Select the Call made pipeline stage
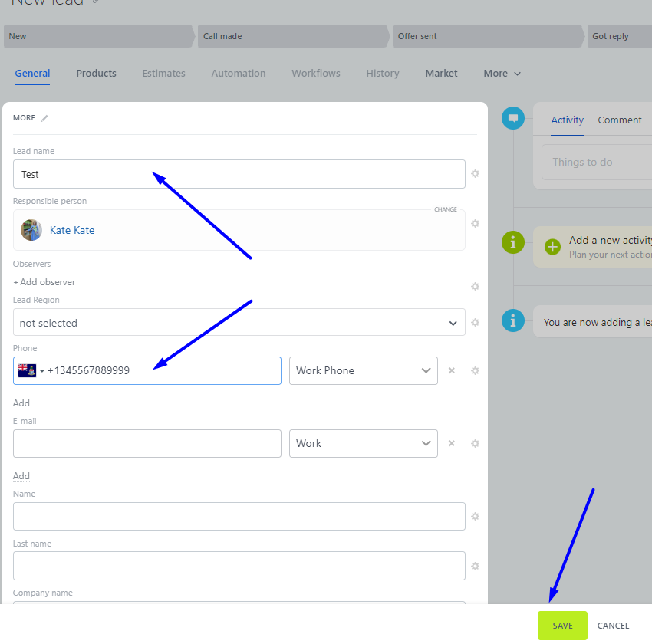The height and width of the screenshot is (644, 652). 291,36
